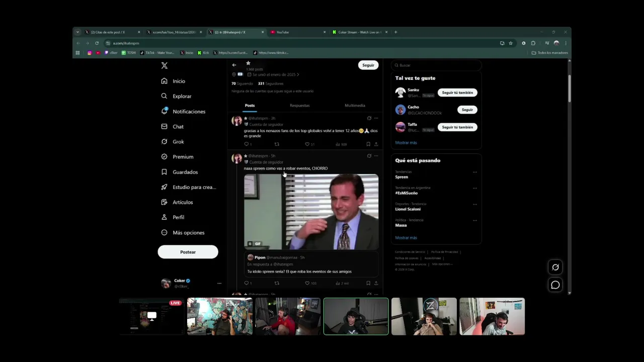Screen dimensions: 644x362
Task: Repost the CHORRO gif post
Action: pyautogui.click(x=277, y=283)
